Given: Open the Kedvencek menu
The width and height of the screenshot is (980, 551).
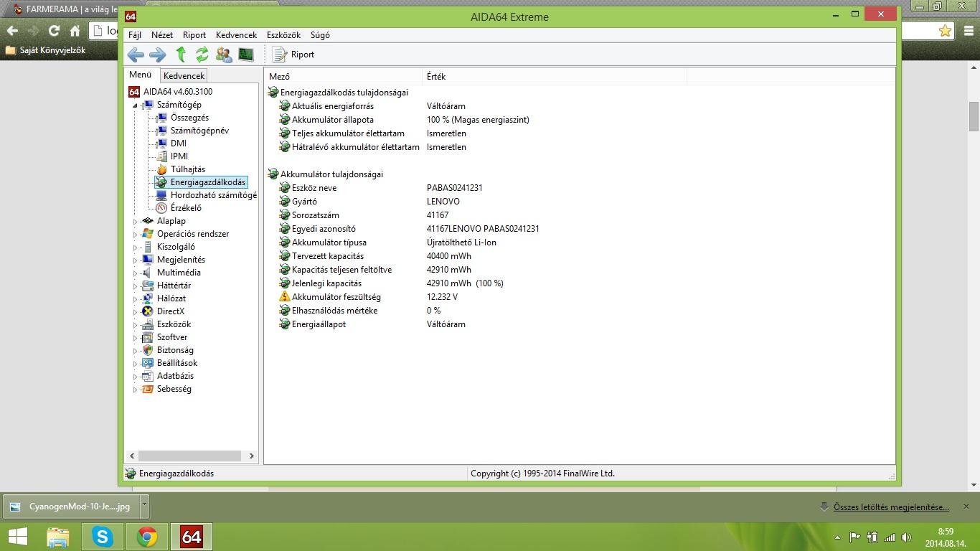Looking at the screenshot, I should [x=236, y=34].
